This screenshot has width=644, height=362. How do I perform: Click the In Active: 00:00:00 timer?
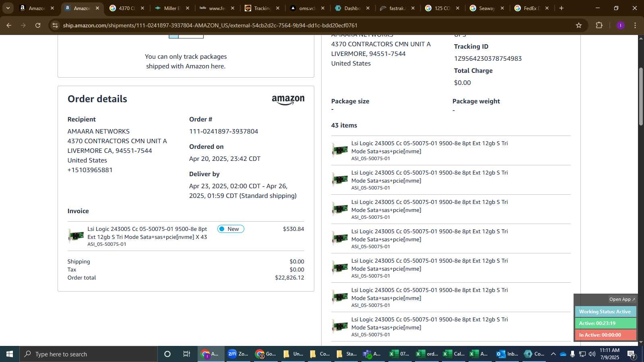[605, 335]
